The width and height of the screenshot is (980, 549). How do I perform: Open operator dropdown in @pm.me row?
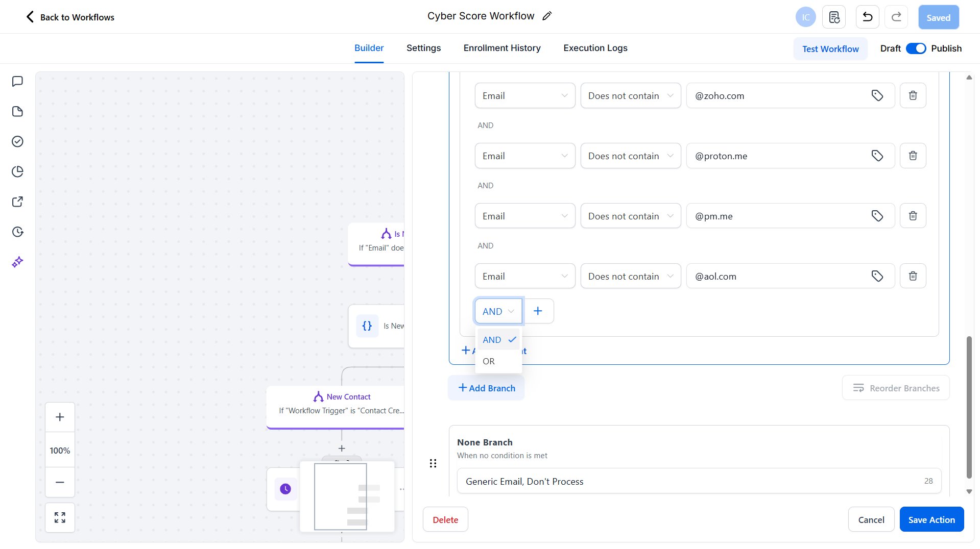pyautogui.click(x=631, y=216)
